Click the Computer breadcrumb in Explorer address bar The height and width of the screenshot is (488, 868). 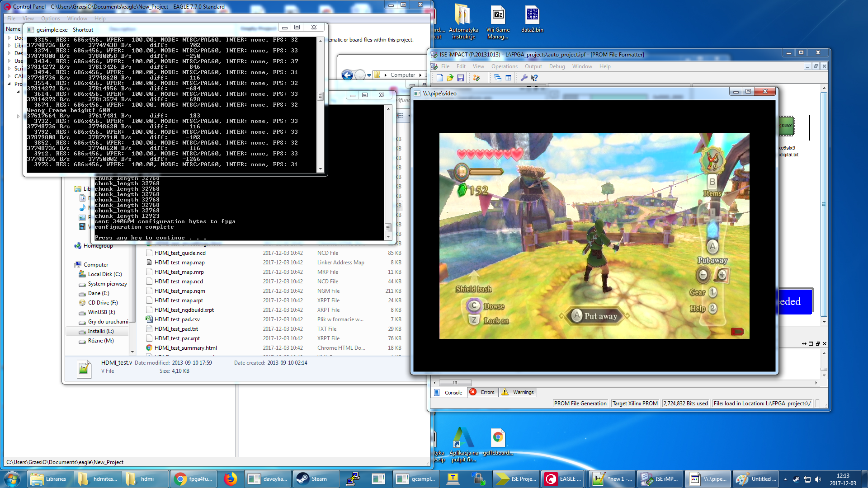(402, 75)
